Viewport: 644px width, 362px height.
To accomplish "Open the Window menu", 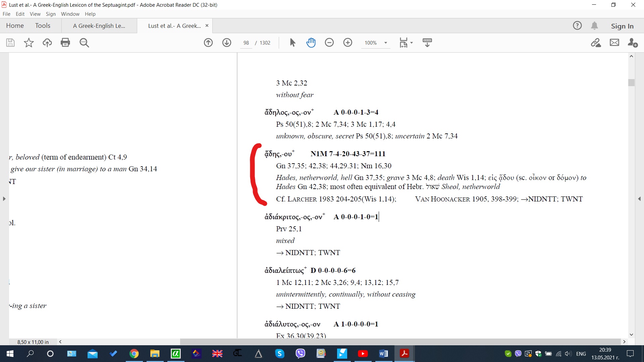I will pyautogui.click(x=70, y=14).
